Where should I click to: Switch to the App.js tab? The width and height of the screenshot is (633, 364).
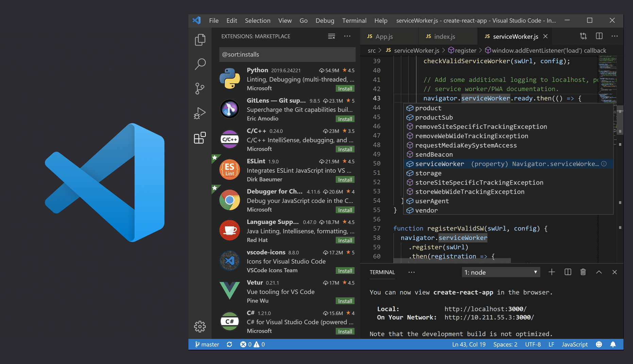tap(389, 36)
